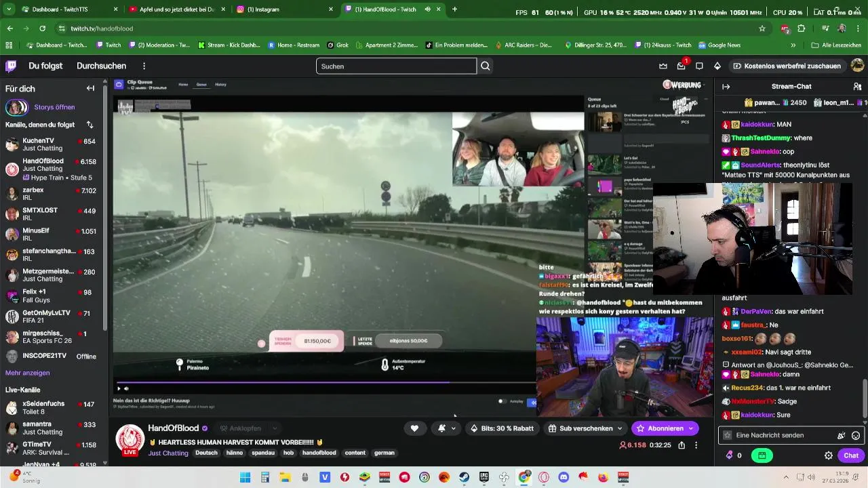Toggle the Autoplay switch in clip queue

tap(502, 401)
